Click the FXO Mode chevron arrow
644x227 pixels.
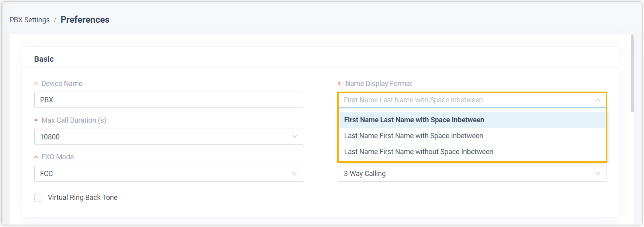294,174
